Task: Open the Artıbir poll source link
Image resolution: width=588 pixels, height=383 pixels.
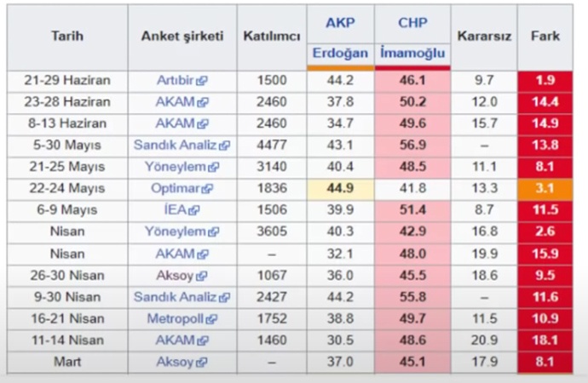Action: point(176,81)
